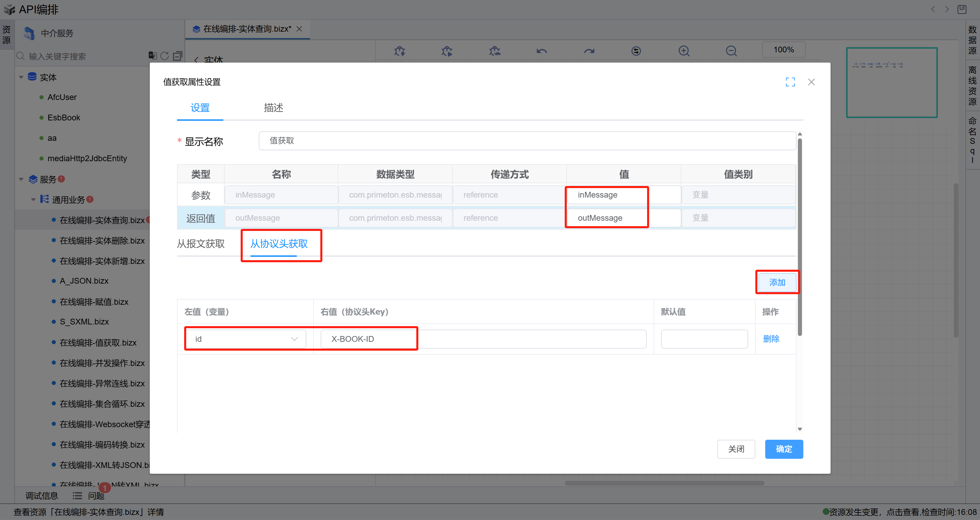Screen dimensions: 980x520
Task: Click the 确定 confirm button
Action: coord(784,449)
